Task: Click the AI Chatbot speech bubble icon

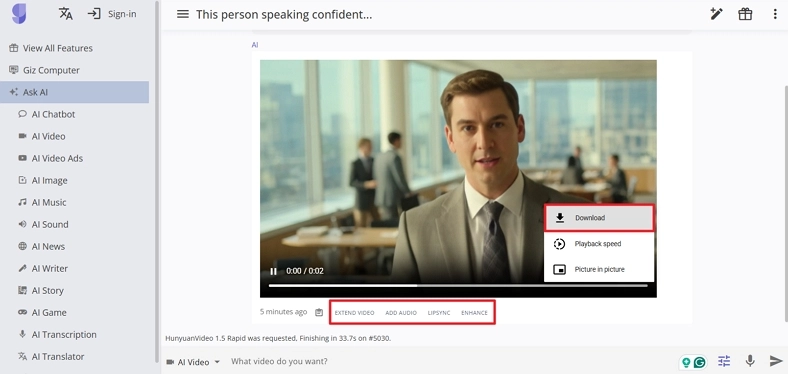Action: (x=22, y=114)
